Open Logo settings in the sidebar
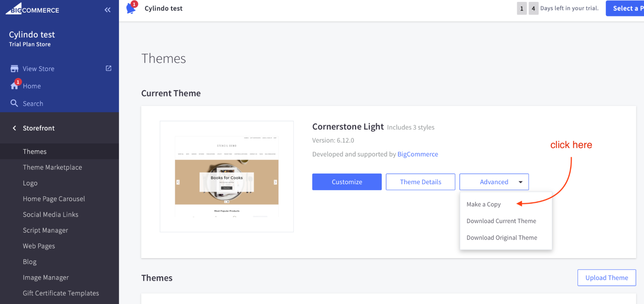Viewport: 644px width, 304px height. tap(30, 183)
